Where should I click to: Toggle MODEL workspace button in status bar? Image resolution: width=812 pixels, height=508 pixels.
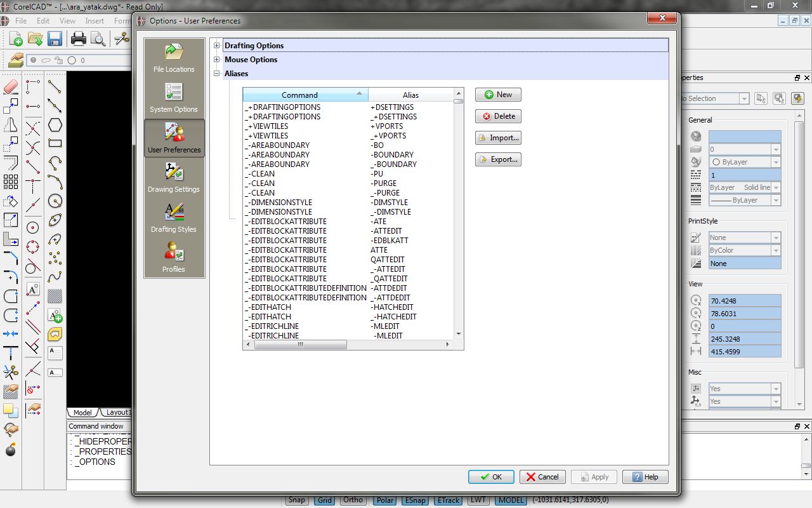(x=511, y=500)
